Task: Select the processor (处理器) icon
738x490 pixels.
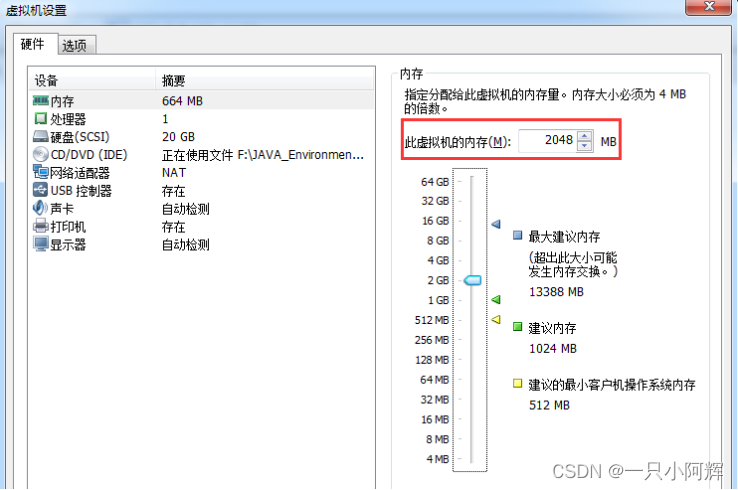Action: [x=41, y=118]
